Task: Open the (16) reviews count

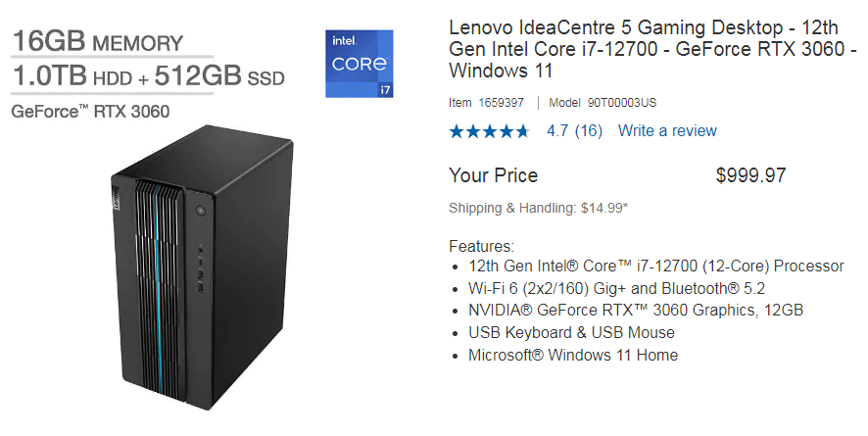Action: coord(589,131)
